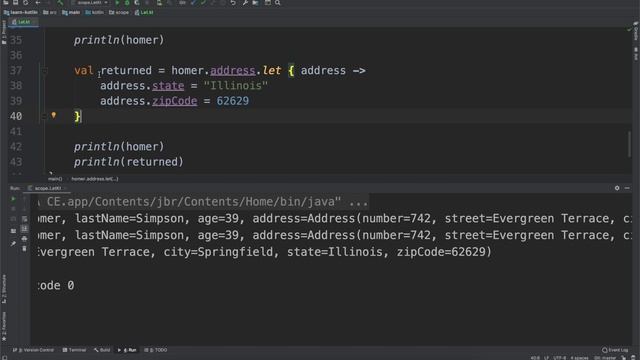This screenshot has height=360, width=640.
Task: Toggle scroll-to-end icon in console sidebar
Action: click(x=24, y=229)
